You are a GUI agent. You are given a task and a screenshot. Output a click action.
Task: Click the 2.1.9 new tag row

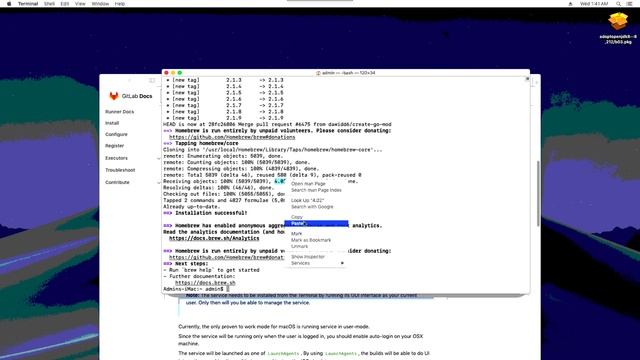224,118
